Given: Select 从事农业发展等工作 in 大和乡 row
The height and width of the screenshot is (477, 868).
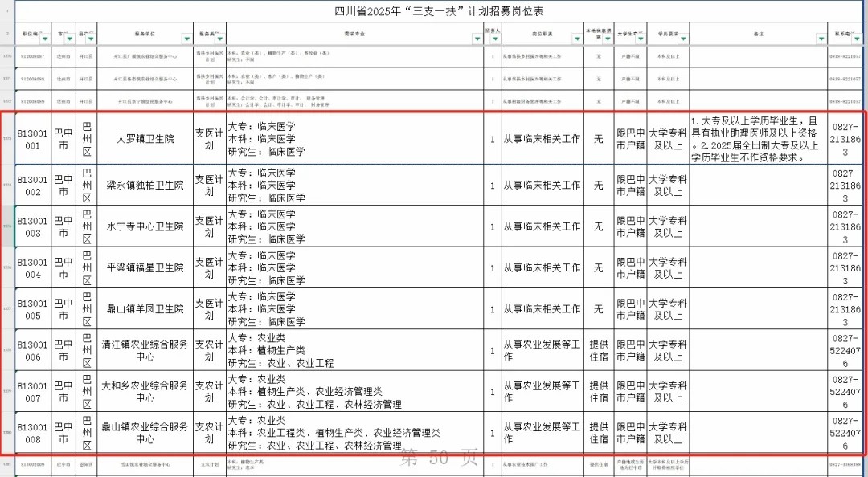Looking at the screenshot, I should [x=542, y=391].
